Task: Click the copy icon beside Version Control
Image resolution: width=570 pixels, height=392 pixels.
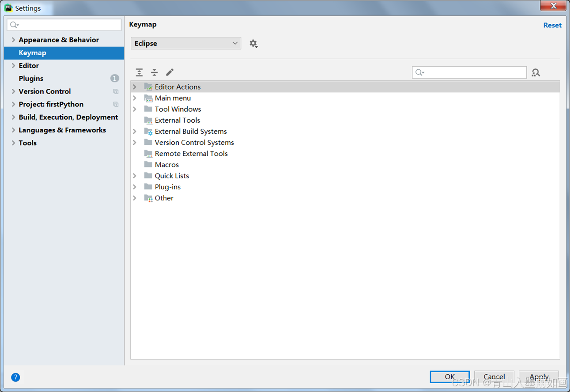Action: [x=116, y=91]
